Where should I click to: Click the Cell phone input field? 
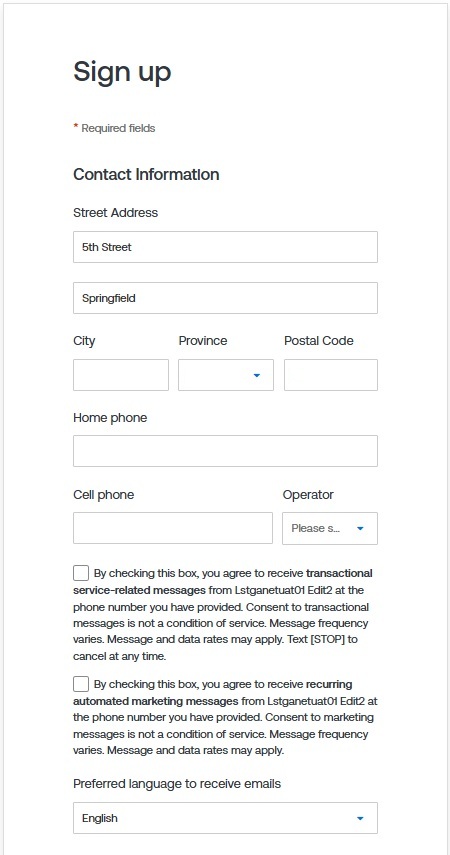tap(173, 528)
